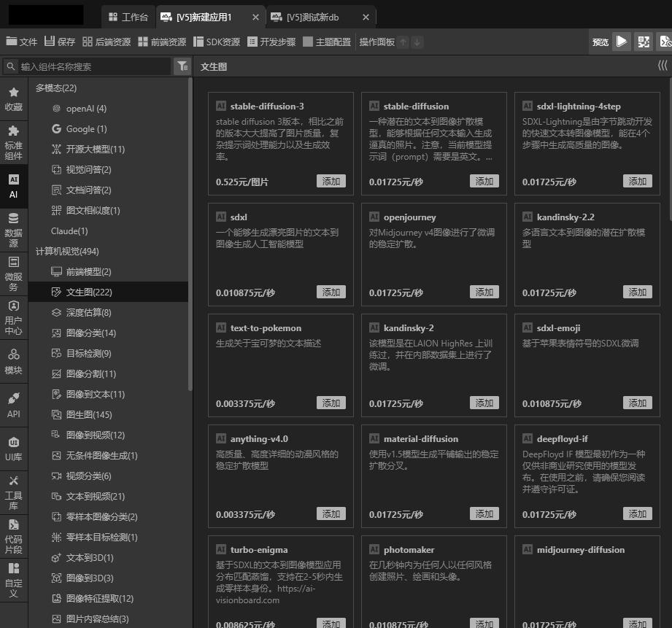Select 图生图(145) tree item
This screenshot has height=628, width=672.
(108, 415)
